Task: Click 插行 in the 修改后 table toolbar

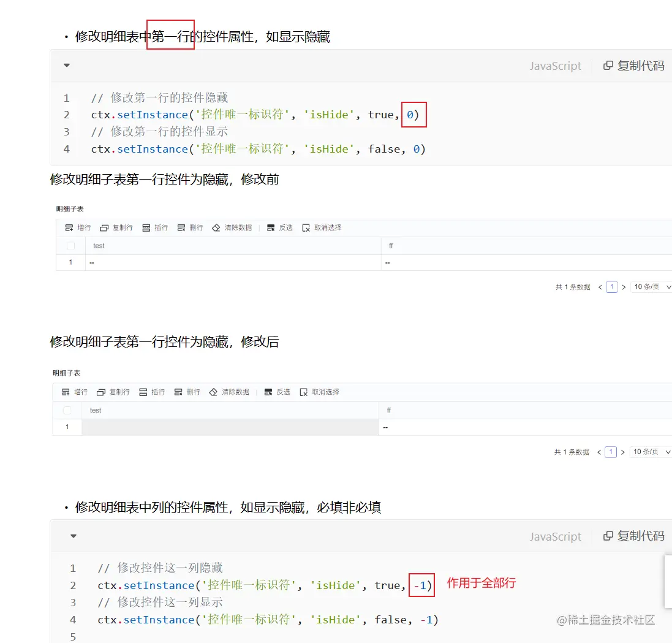Action: click(152, 392)
